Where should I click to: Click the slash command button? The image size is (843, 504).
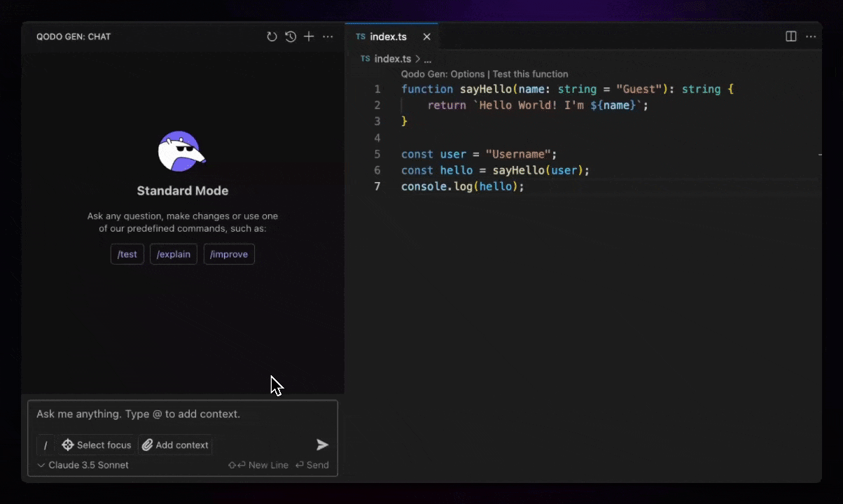[45, 444]
